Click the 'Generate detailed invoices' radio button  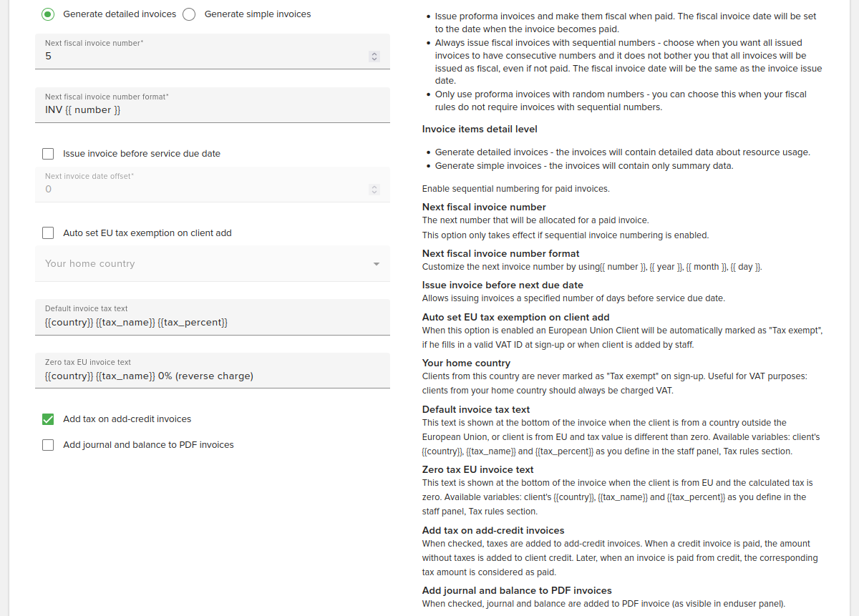point(48,14)
